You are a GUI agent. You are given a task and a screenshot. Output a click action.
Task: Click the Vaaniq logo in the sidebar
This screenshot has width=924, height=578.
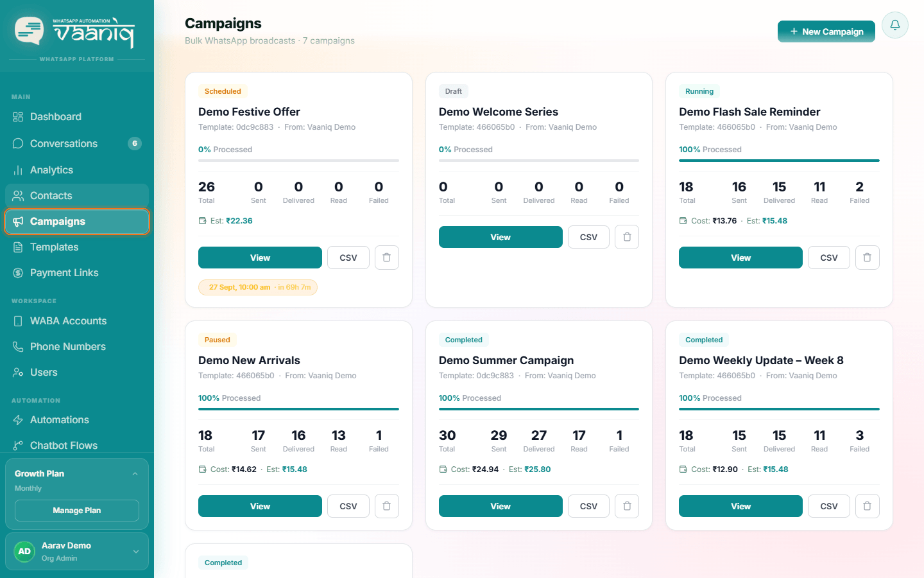tap(74, 31)
